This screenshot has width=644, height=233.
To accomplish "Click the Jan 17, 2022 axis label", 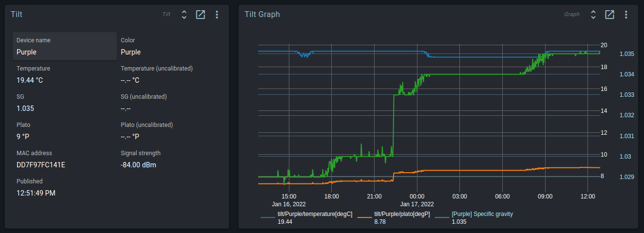I will [417, 204].
